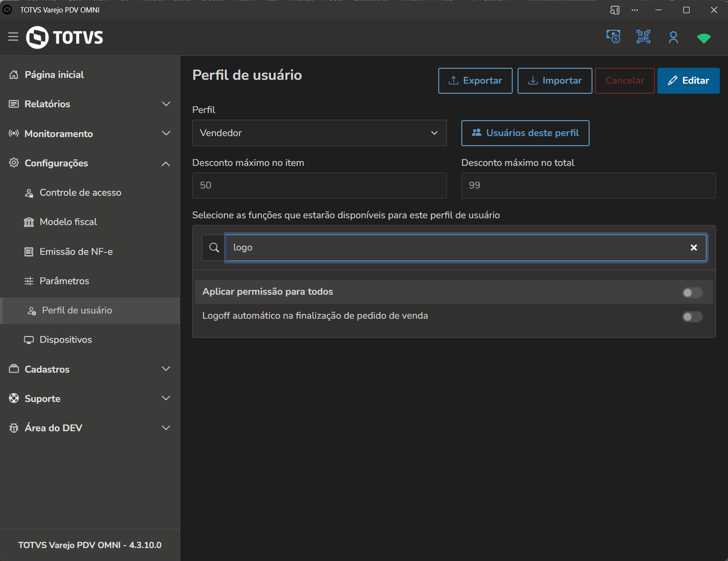Clear the 'logo' search text with X
Viewport: 728px width, 561px height.
(x=694, y=248)
